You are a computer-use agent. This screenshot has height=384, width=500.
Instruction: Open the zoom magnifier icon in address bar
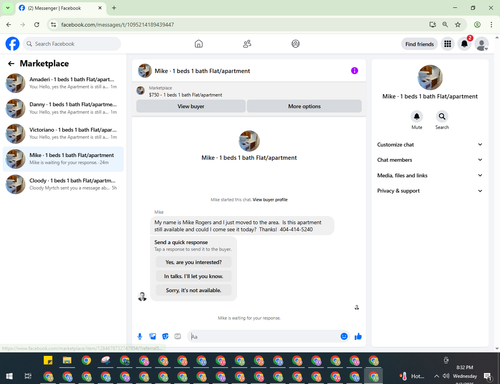(x=445, y=24)
